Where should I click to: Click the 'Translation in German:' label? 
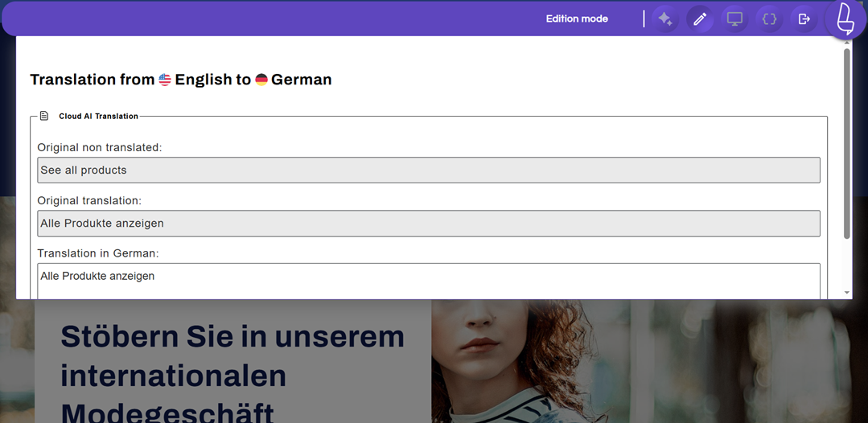[x=98, y=253]
